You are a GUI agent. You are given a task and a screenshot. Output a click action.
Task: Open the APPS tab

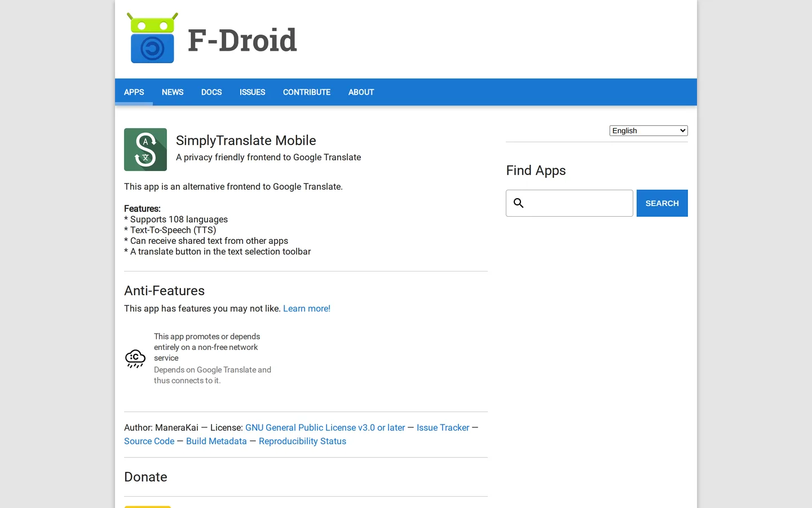134,92
